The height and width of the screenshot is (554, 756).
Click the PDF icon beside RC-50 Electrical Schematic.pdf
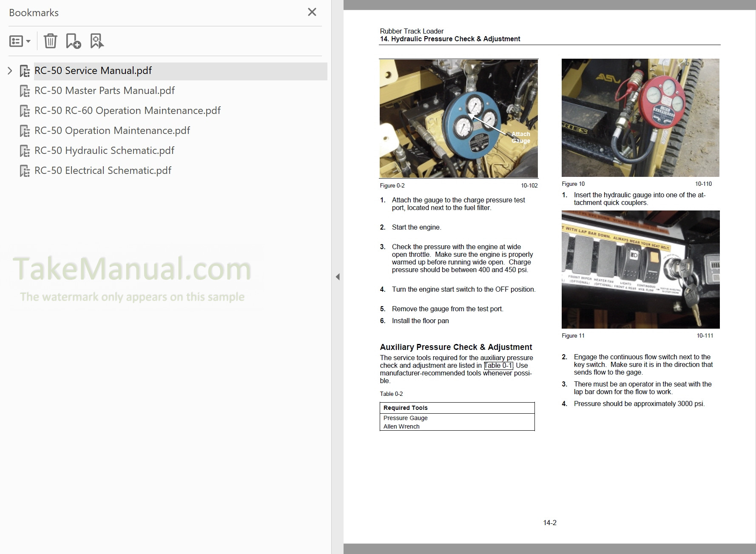[x=25, y=170]
